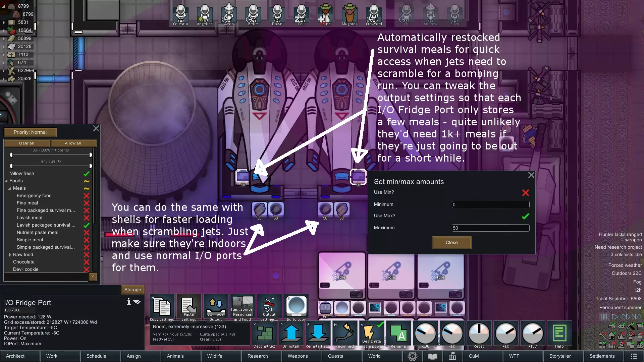Toggle Emergency food allowed filter
This screenshot has height=362, width=644.
(86, 196)
